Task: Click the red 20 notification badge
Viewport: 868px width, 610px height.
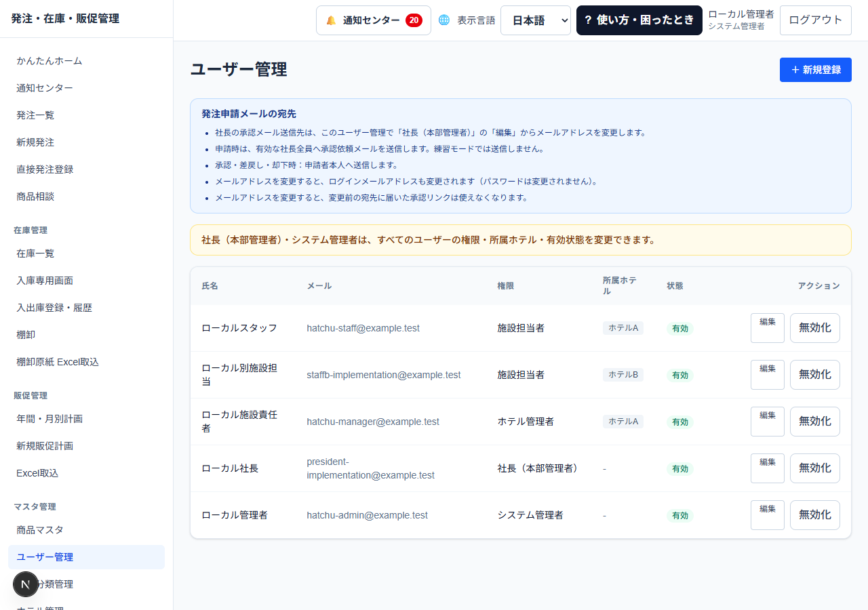Action: (414, 20)
